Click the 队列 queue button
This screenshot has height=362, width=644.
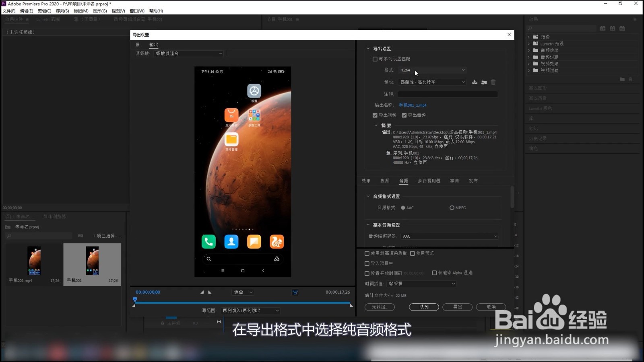coord(423,307)
